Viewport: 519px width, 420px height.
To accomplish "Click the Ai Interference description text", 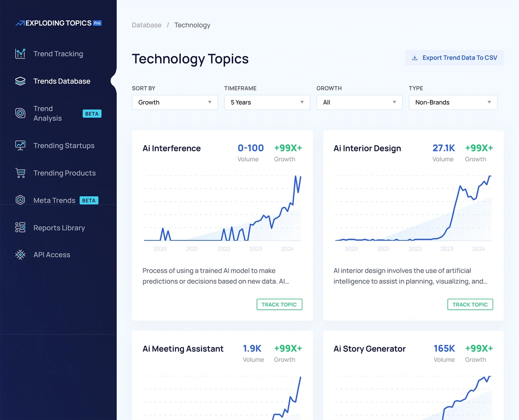I will point(216,276).
